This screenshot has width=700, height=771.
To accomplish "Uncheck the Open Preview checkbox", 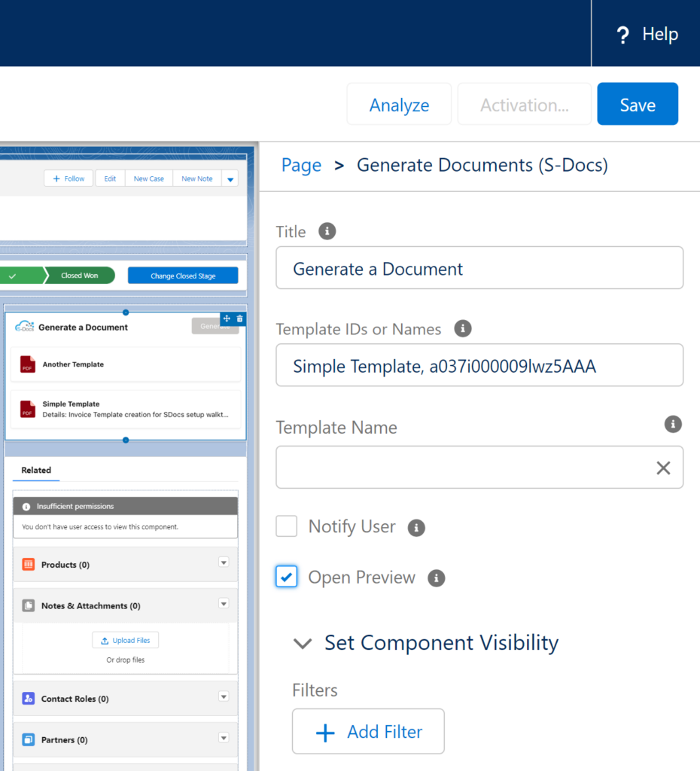I will (286, 577).
